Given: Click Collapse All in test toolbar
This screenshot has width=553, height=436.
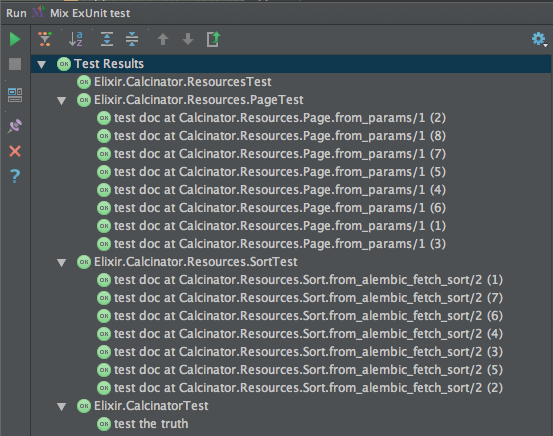Looking at the screenshot, I should tap(132, 39).
